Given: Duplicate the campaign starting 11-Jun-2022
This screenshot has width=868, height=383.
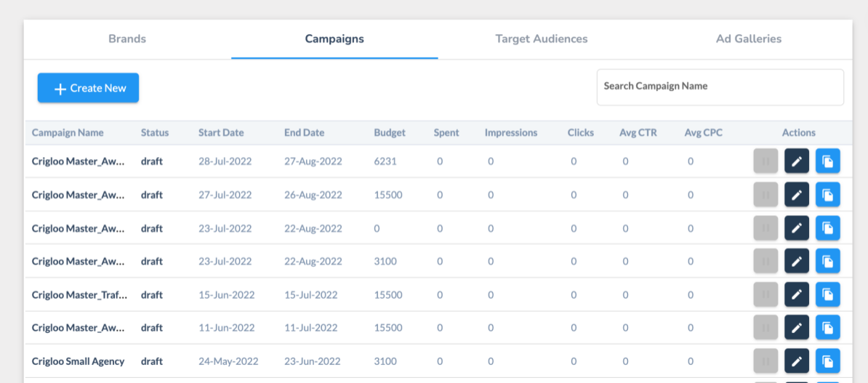Looking at the screenshot, I should pyautogui.click(x=827, y=328).
